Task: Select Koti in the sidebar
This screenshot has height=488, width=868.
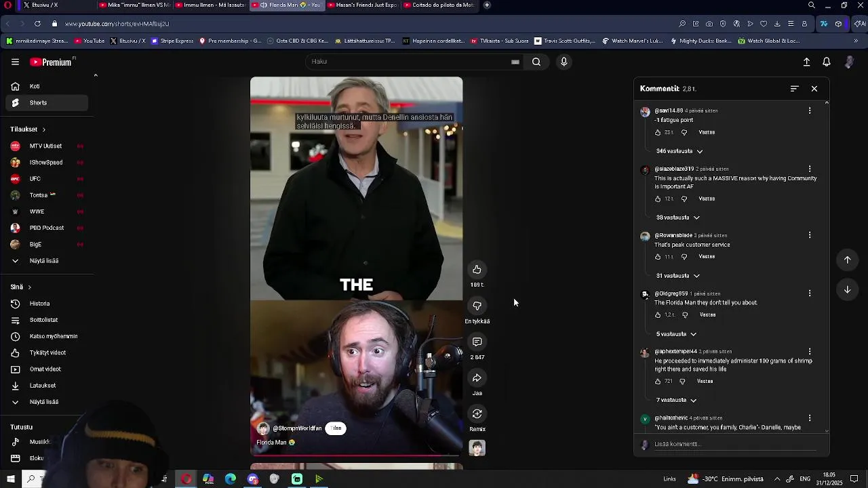Action: click(47, 87)
